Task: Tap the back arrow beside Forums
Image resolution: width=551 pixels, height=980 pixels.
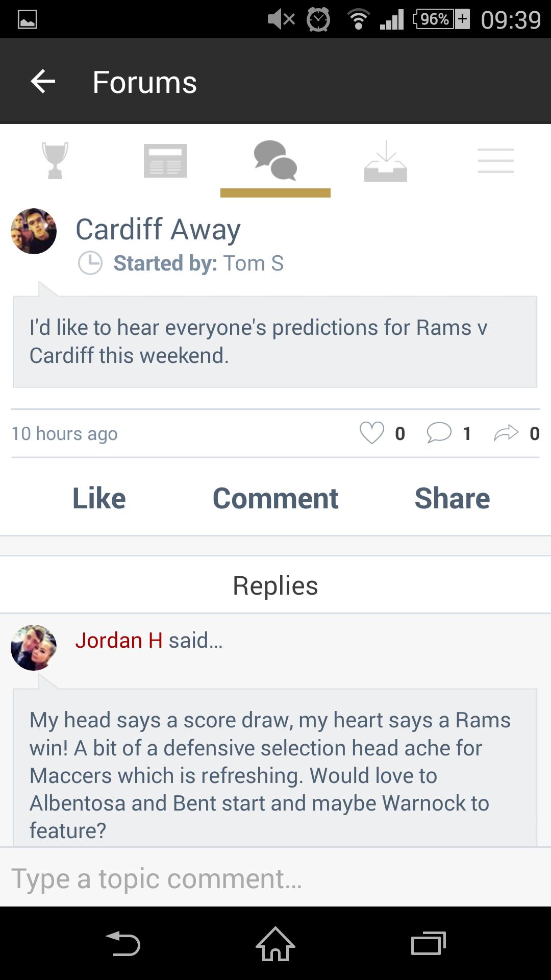Action: [43, 82]
